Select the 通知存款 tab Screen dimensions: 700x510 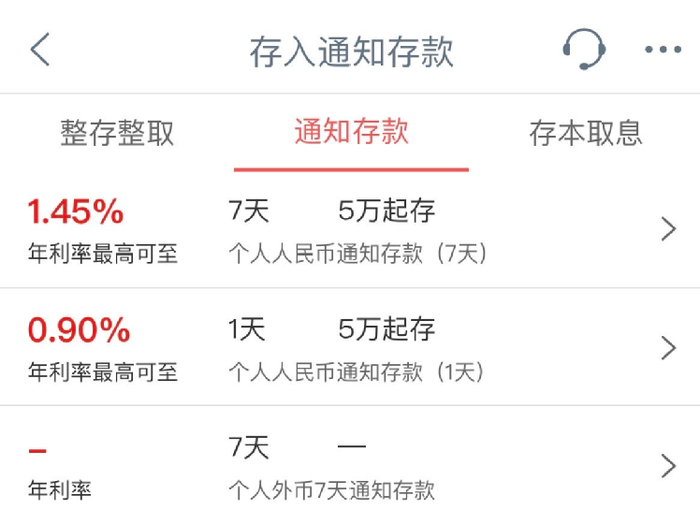(351, 132)
